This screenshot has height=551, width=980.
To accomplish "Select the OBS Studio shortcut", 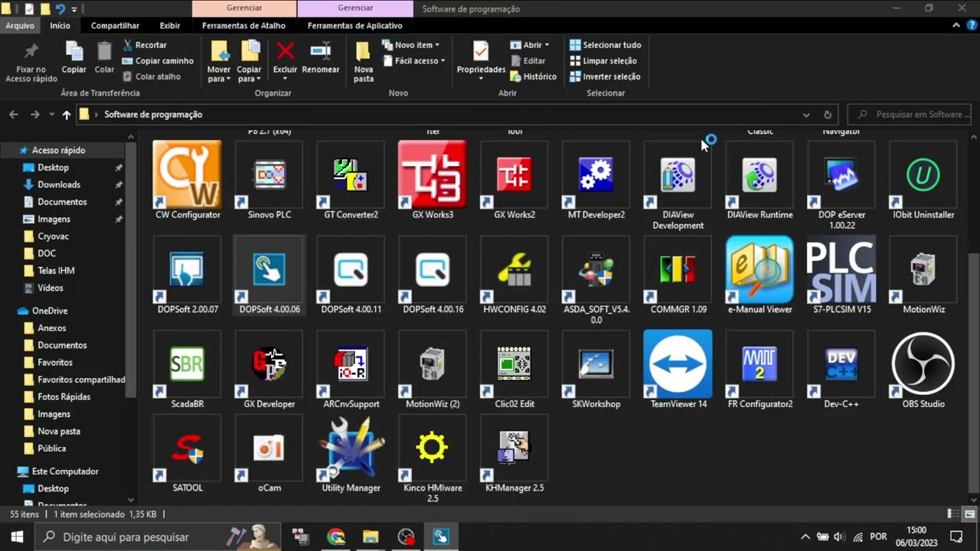I will click(923, 370).
